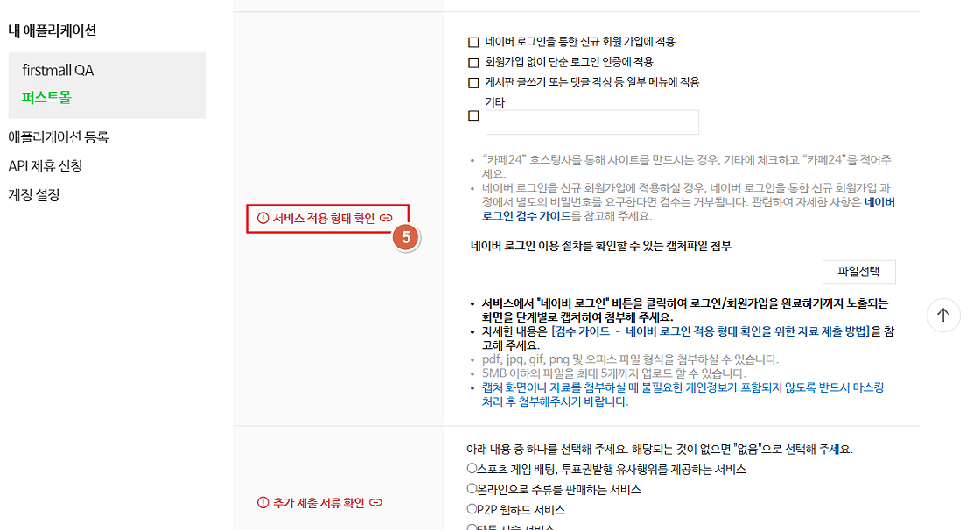980x530 pixels.
Task: Select 온라인으로 주류를 판매하는 서비스 radio
Action: coord(472,488)
